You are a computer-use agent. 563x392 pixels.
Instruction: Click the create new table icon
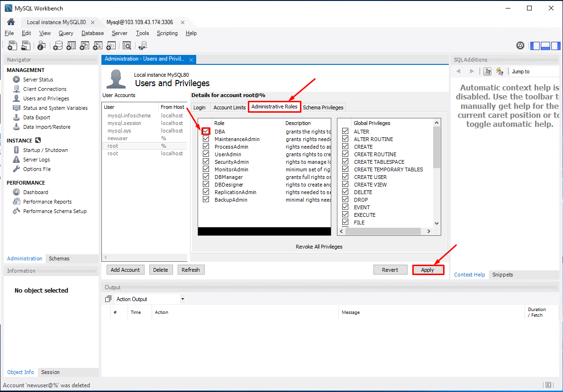pos(71,45)
